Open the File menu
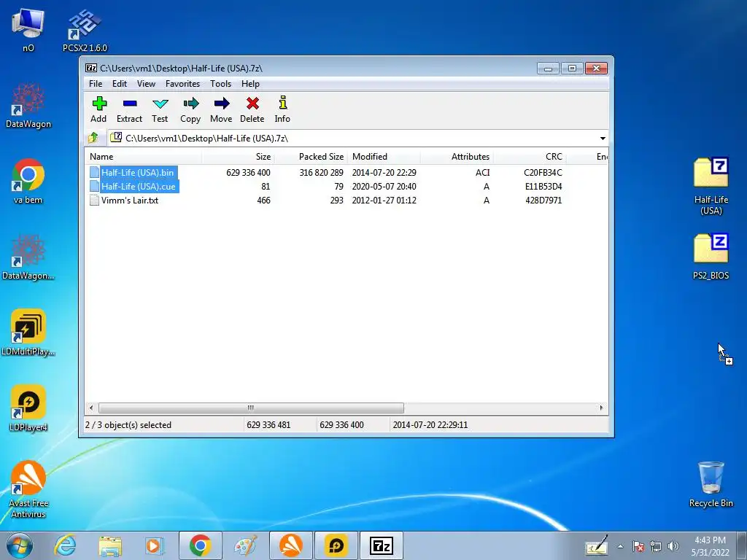The image size is (747, 560). tap(96, 84)
